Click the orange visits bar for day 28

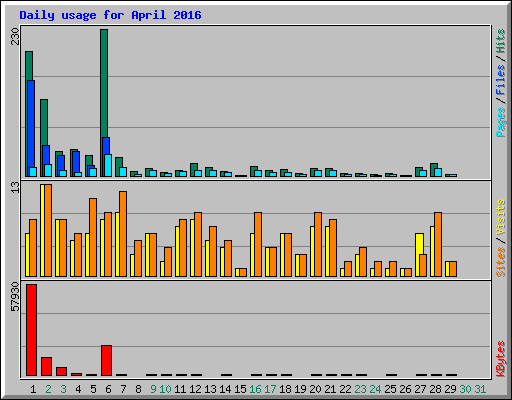point(438,244)
